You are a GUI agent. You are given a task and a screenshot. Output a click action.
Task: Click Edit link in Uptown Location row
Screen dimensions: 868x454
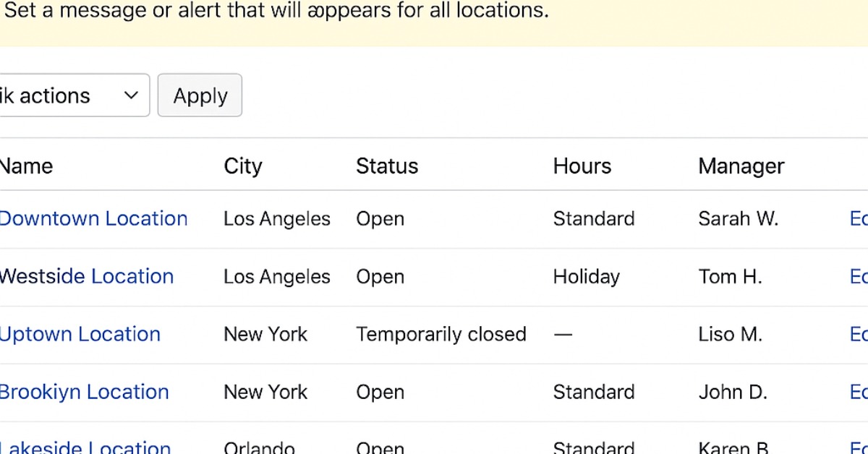click(x=859, y=334)
